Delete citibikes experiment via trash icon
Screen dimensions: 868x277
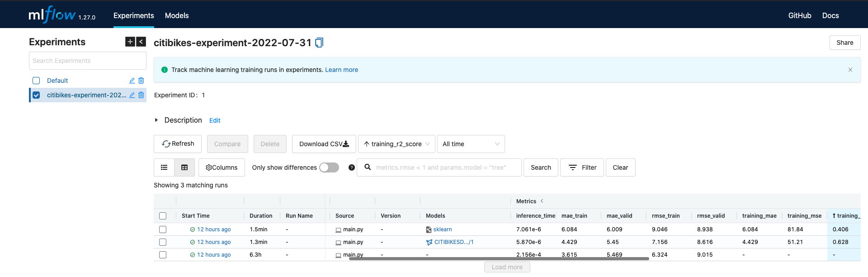pyautogui.click(x=141, y=95)
